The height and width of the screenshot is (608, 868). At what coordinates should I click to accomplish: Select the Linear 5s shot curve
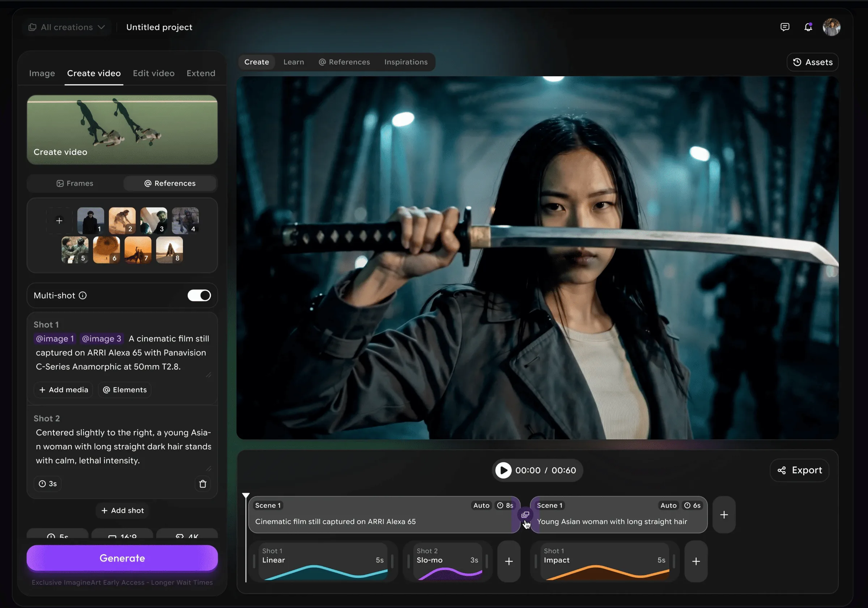323,561
